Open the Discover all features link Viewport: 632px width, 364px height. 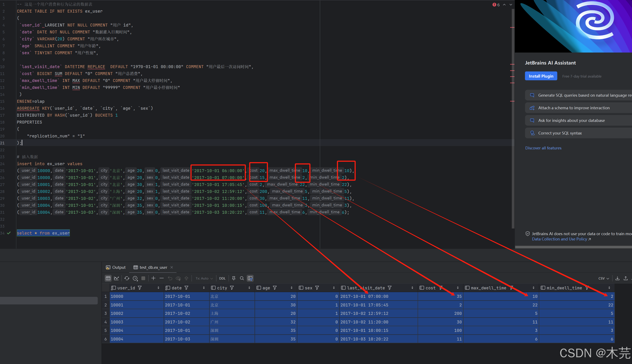click(x=543, y=148)
